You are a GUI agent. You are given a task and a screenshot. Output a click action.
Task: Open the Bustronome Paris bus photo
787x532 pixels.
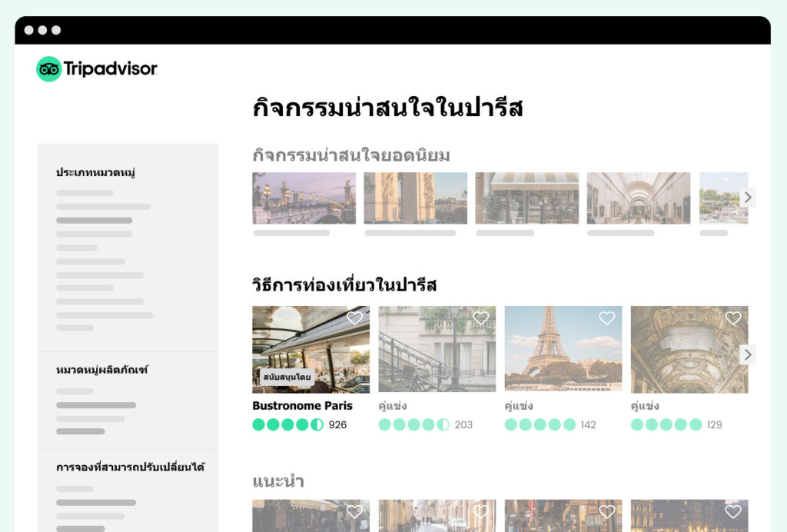[310, 349]
